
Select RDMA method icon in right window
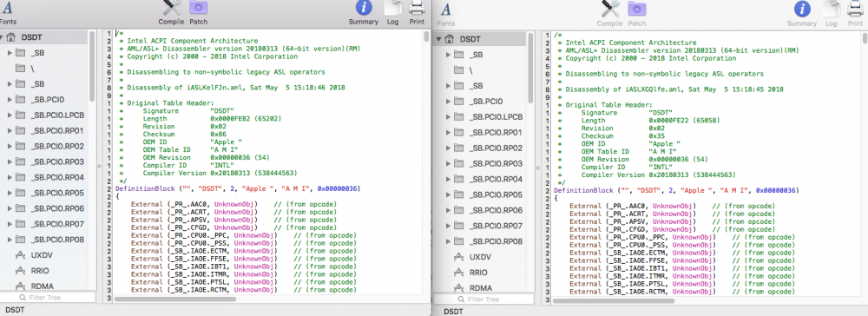459,287
